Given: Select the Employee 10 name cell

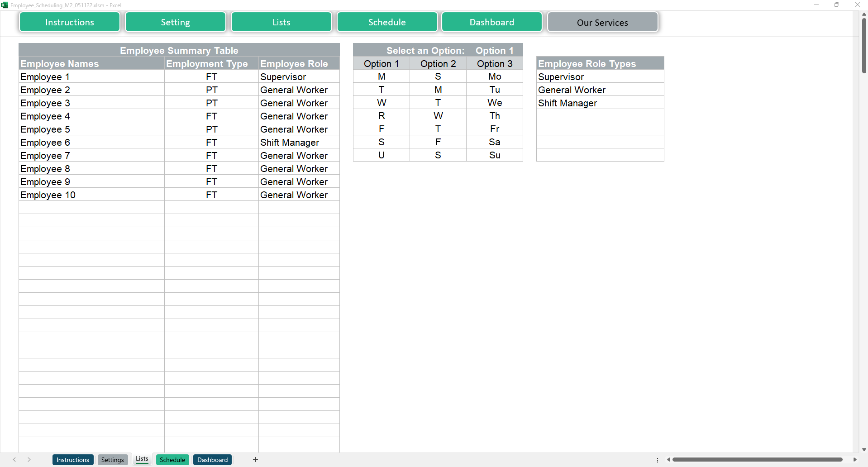Looking at the screenshot, I should (x=91, y=195).
